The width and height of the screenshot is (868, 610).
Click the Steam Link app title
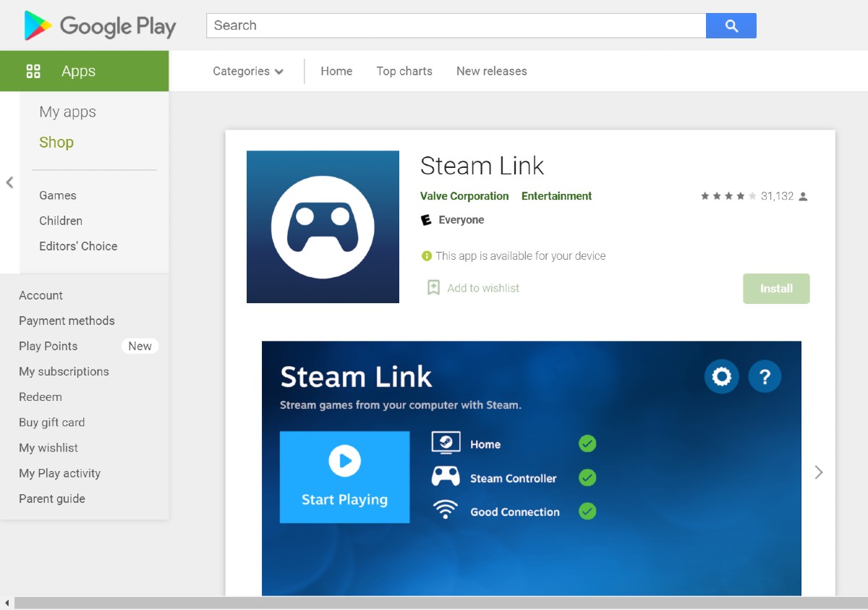pyautogui.click(x=482, y=166)
